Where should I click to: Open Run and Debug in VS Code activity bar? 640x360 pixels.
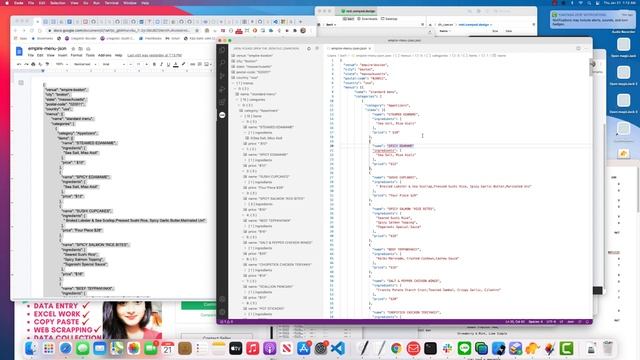click(x=222, y=89)
